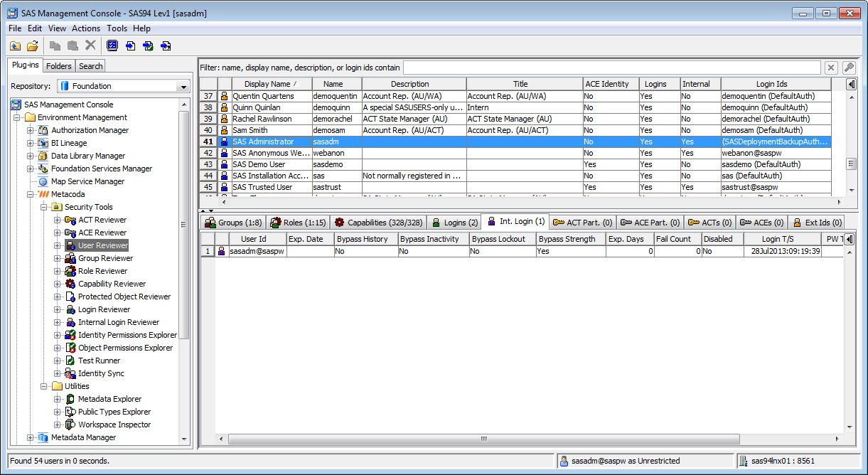Switch to the Folders tab

(59, 66)
